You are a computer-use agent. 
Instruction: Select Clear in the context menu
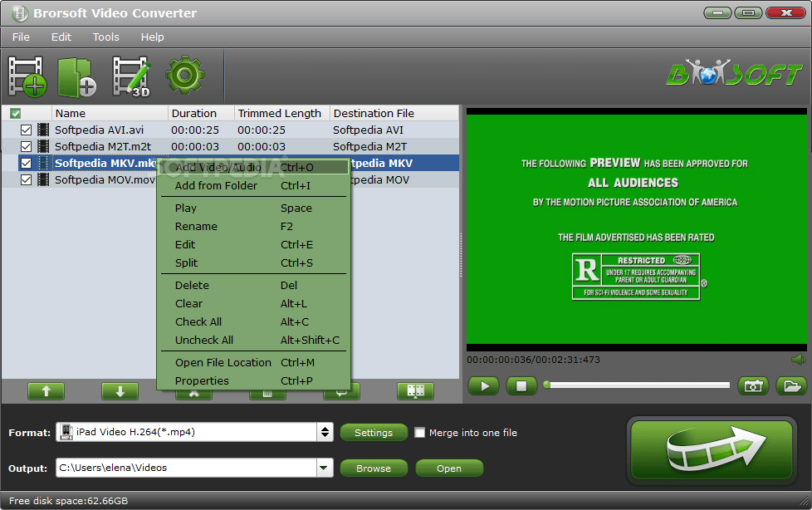click(253, 303)
